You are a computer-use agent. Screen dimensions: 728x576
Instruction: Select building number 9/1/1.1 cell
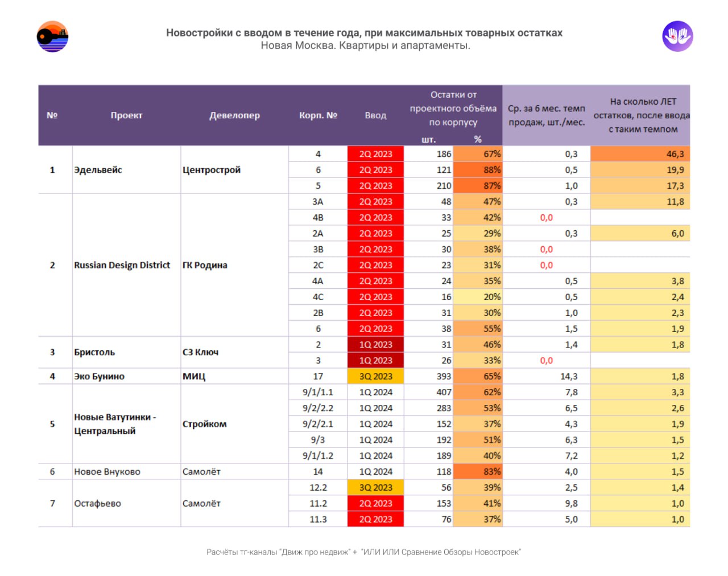(318, 392)
